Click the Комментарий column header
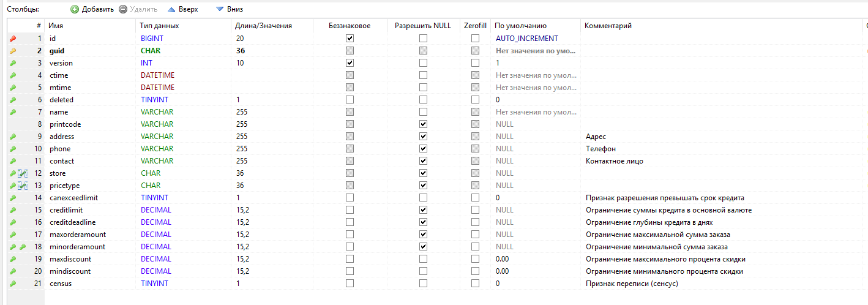868x305 pixels. click(608, 26)
